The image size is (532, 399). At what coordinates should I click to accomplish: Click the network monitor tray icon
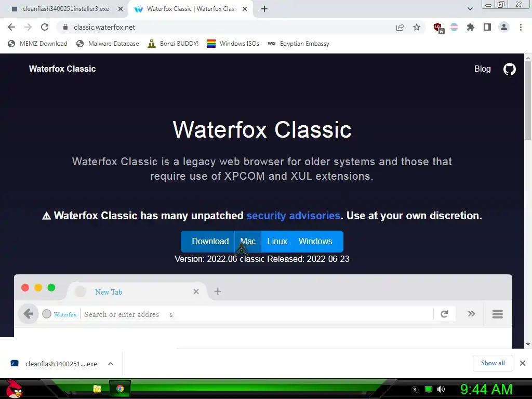429,389
